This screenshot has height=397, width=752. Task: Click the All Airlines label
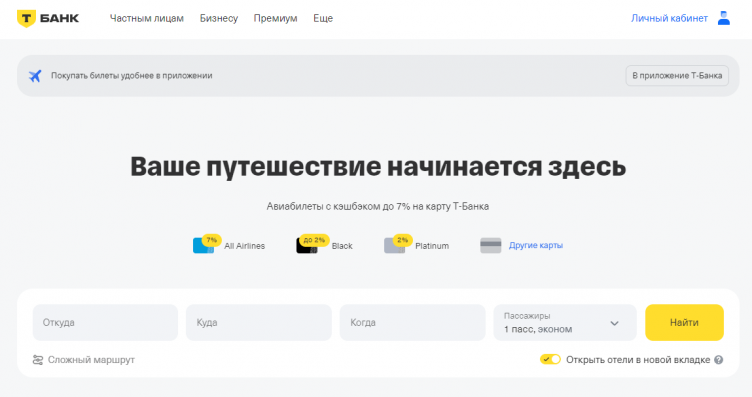pyautogui.click(x=245, y=246)
